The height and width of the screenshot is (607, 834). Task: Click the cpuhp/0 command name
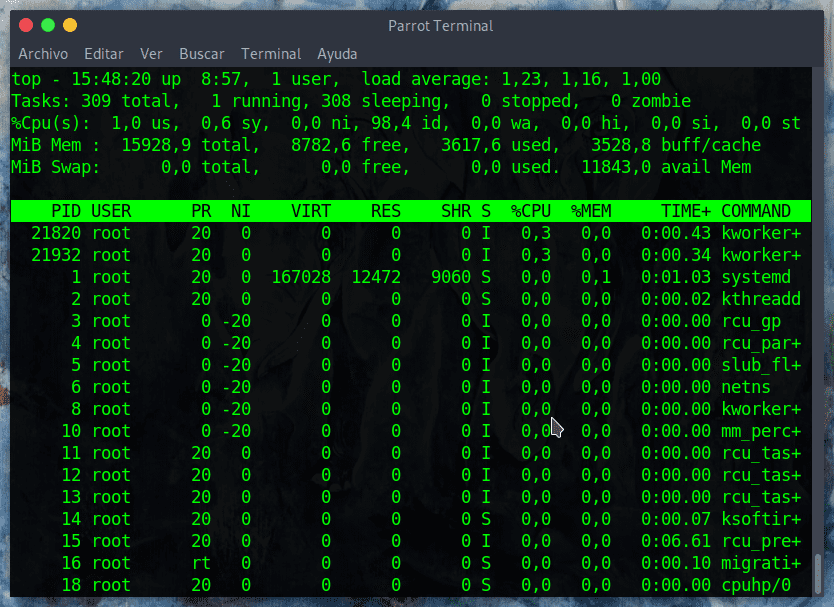[756, 585]
